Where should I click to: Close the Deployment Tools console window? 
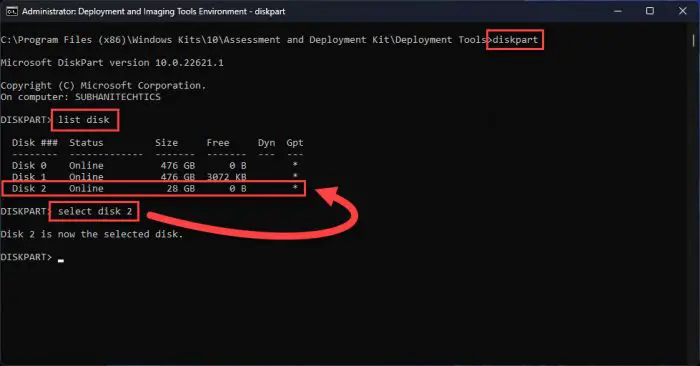pos(683,11)
